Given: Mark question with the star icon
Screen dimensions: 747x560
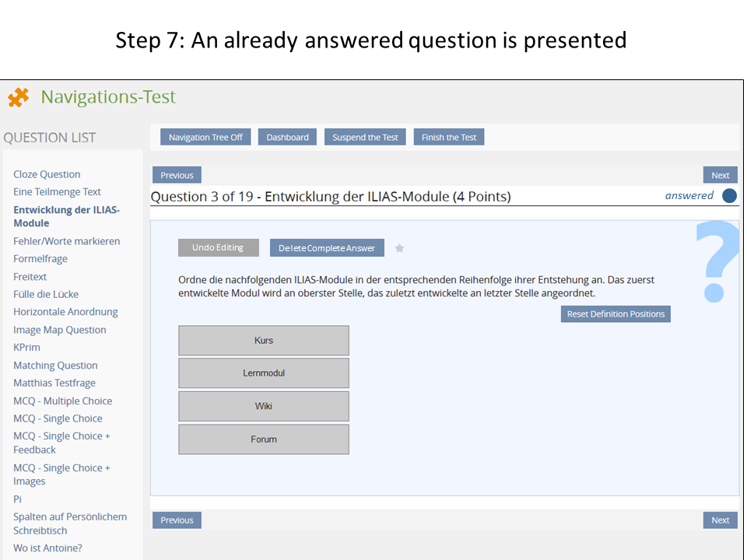Looking at the screenshot, I should (x=400, y=248).
